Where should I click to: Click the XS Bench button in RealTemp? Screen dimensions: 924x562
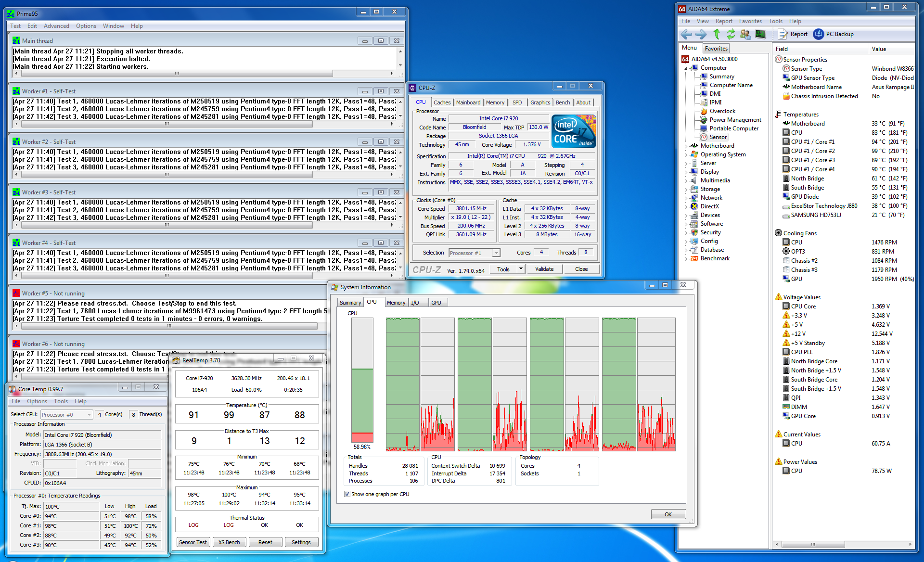[x=229, y=542]
